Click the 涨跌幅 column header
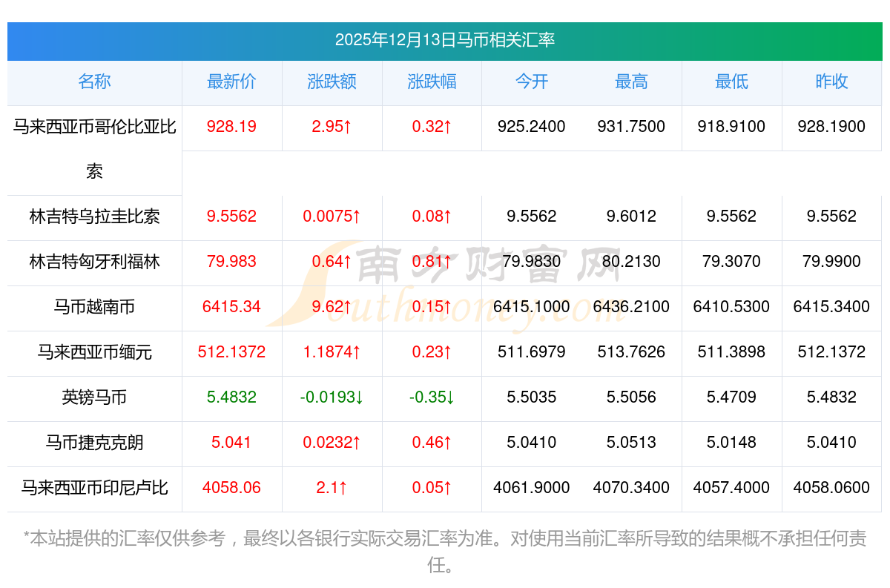The height and width of the screenshot is (588, 890). tap(432, 82)
